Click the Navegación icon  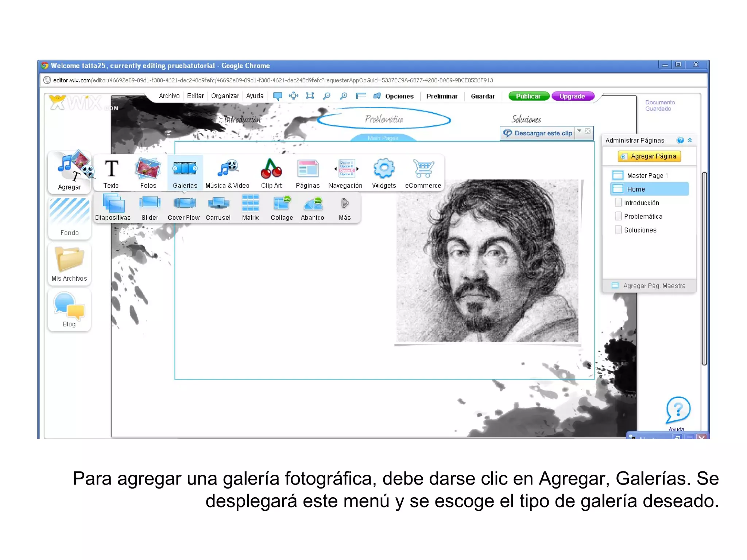pyautogui.click(x=345, y=173)
